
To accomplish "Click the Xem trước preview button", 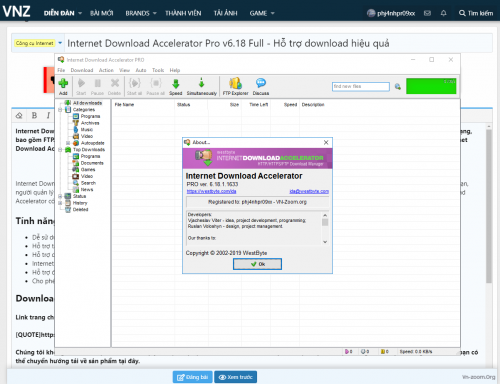I will 235,377.
